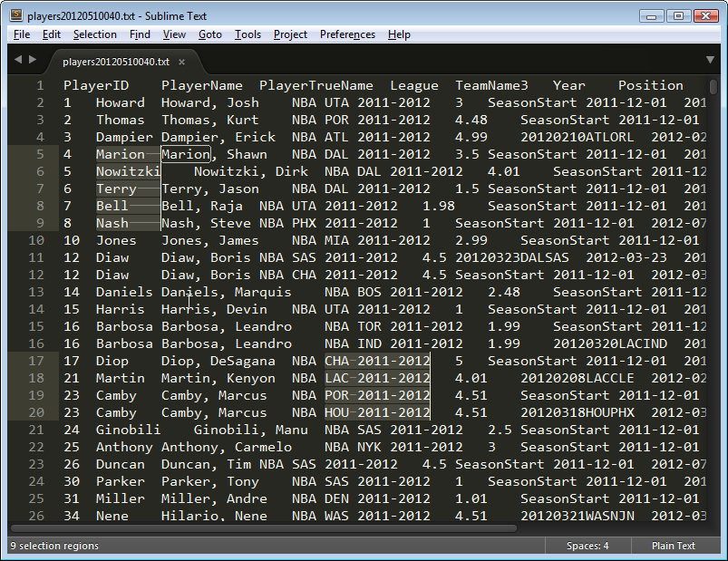The image size is (728, 561).
Task: Click the previous tab arrow
Action: tap(18, 60)
